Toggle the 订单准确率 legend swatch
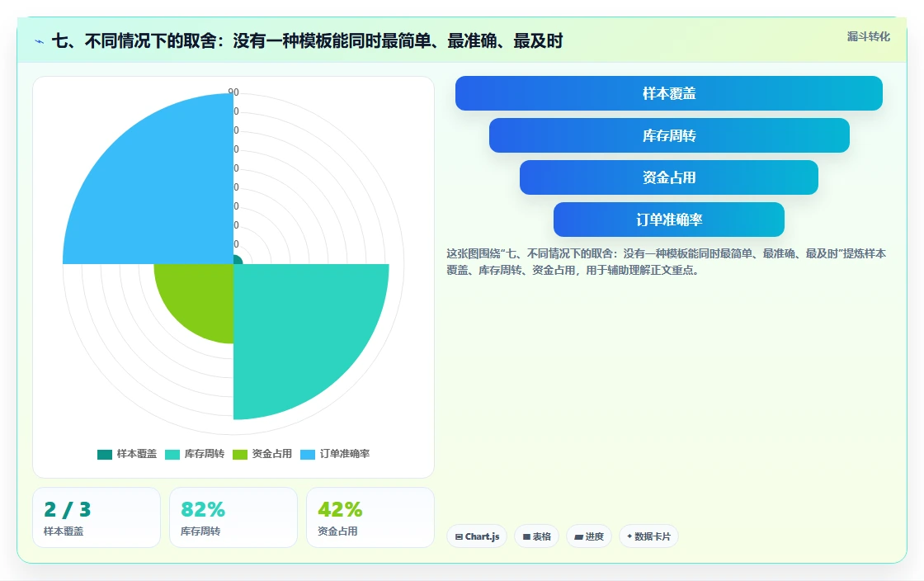The width and height of the screenshot is (924, 581). tap(308, 454)
